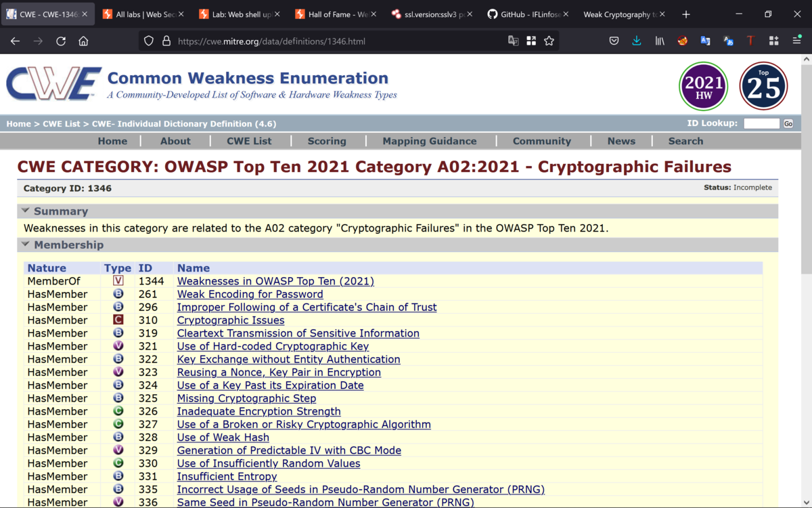Open the News menu
812x508 pixels.
coord(621,141)
